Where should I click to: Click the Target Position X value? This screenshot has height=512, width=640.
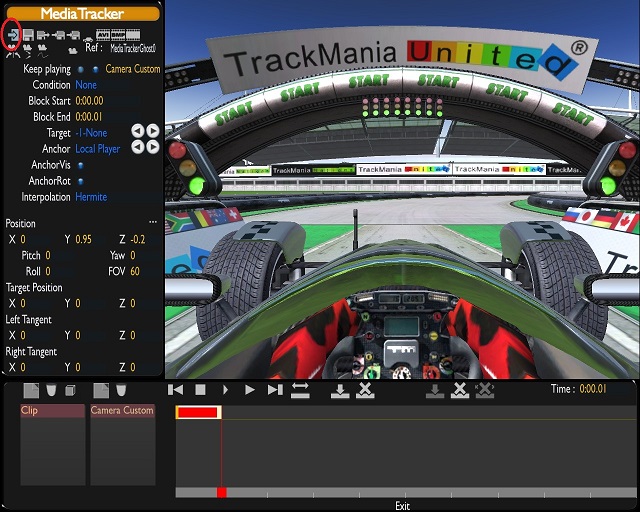(x=23, y=303)
